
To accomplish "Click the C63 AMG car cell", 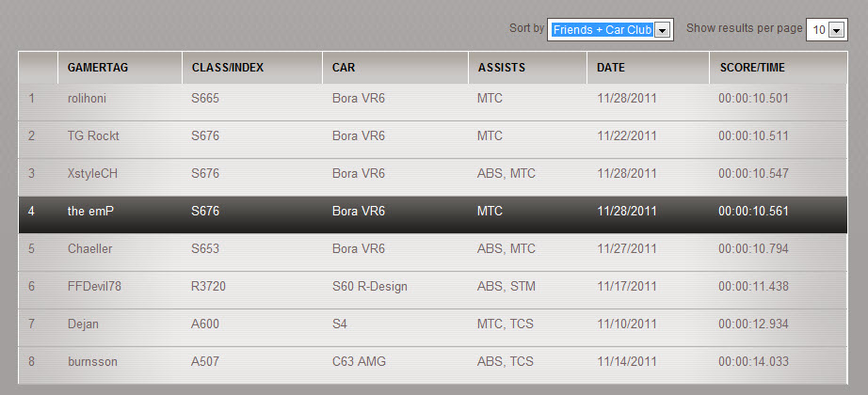I will point(359,362).
